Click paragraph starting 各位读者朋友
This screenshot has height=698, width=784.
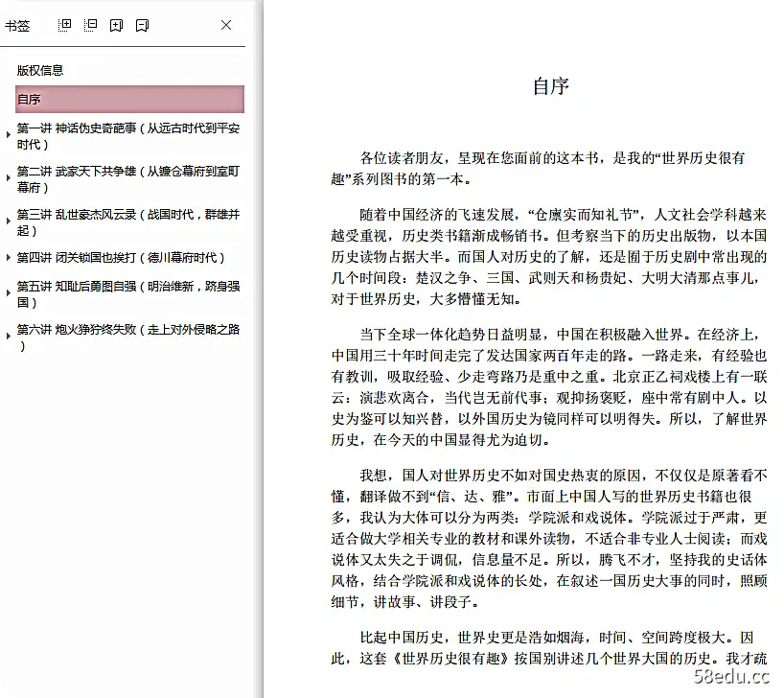tap(539, 169)
